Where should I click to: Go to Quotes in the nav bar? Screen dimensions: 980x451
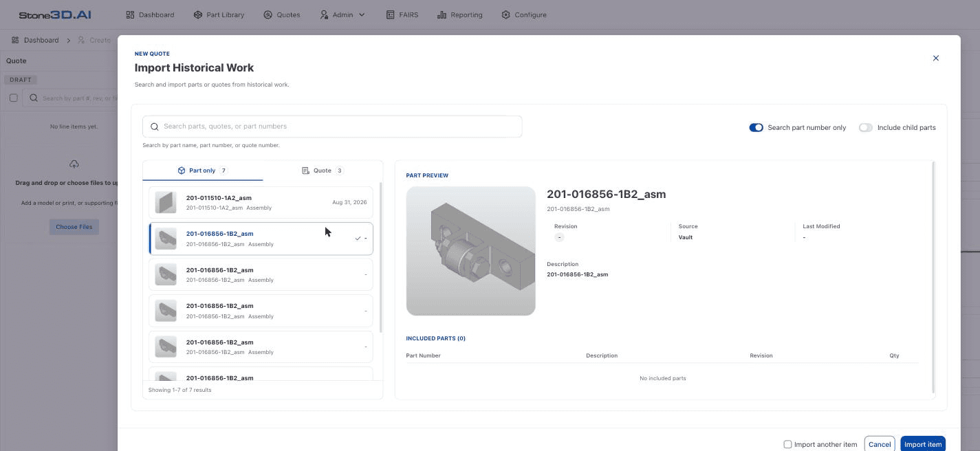point(282,14)
